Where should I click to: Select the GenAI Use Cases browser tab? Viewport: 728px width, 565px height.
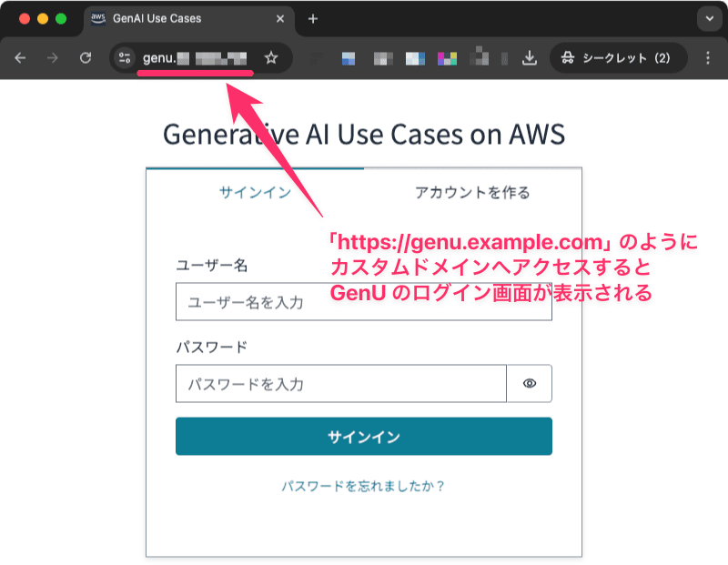[x=189, y=19]
